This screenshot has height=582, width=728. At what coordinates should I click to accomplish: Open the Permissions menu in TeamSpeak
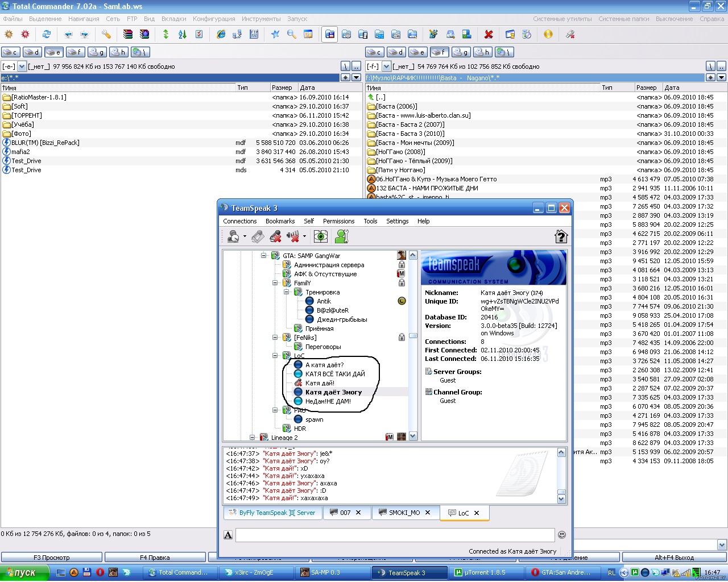(338, 221)
